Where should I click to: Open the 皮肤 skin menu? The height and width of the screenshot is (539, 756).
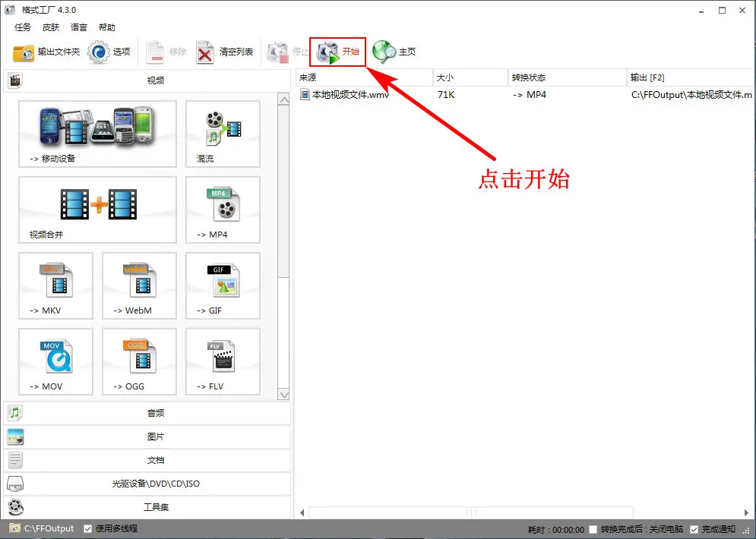tap(51, 27)
